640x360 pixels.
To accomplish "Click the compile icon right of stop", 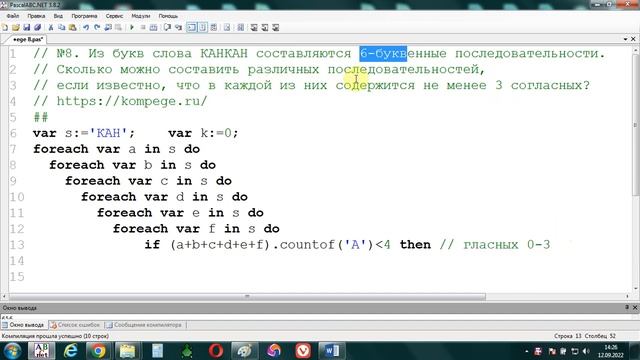I will click(153, 27).
